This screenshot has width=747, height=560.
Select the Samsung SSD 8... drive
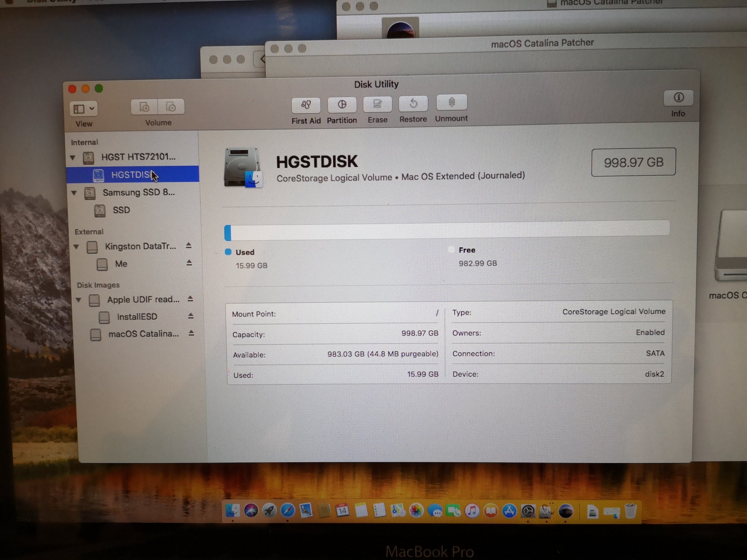click(139, 192)
